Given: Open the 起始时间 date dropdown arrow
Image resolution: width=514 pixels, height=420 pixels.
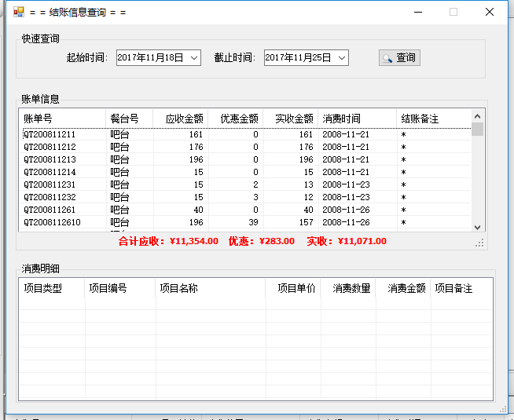Looking at the screenshot, I should pyautogui.click(x=194, y=58).
